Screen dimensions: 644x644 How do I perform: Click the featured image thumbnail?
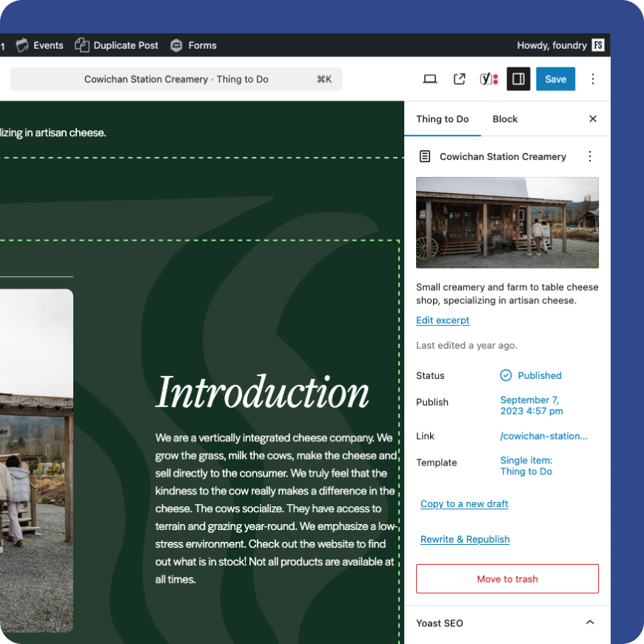coord(507,223)
